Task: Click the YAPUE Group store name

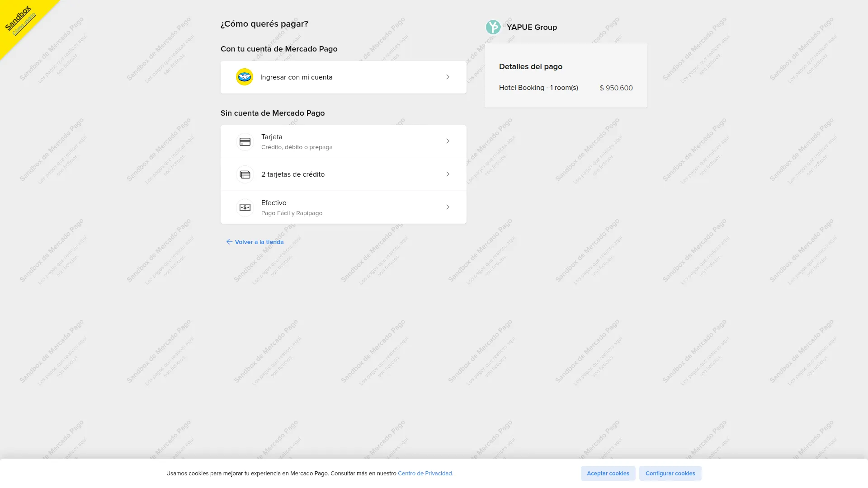Action: pyautogui.click(x=532, y=27)
